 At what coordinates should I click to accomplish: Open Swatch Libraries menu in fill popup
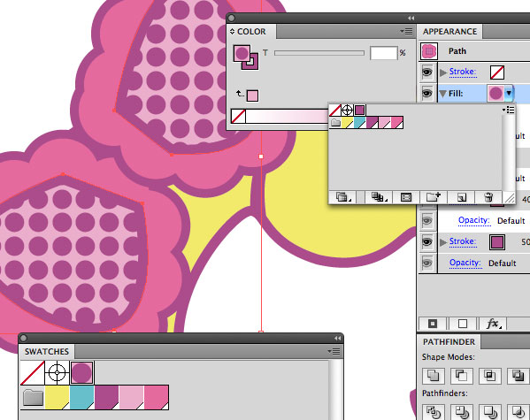pos(342,197)
